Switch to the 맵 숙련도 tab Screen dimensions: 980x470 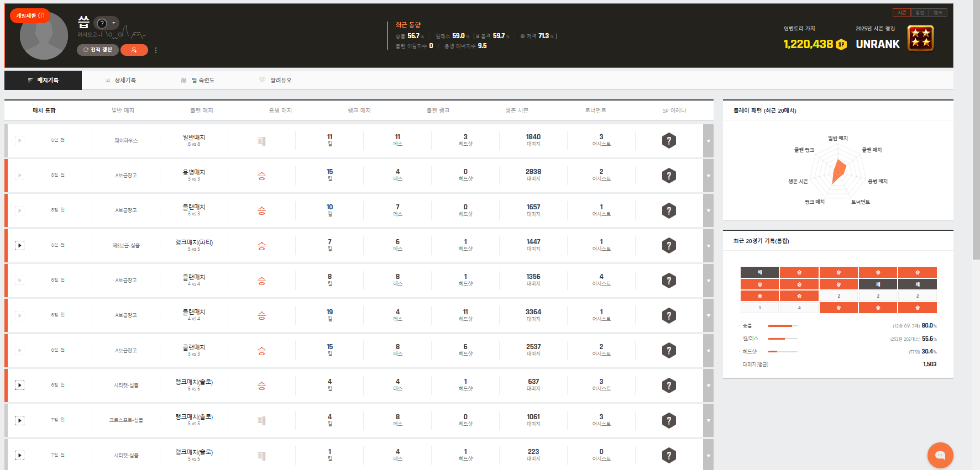198,80
